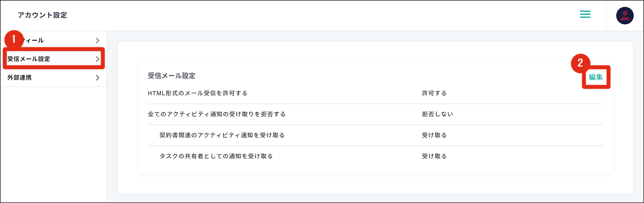Click the 受信メール設定 section heading in panel

[171, 76]
